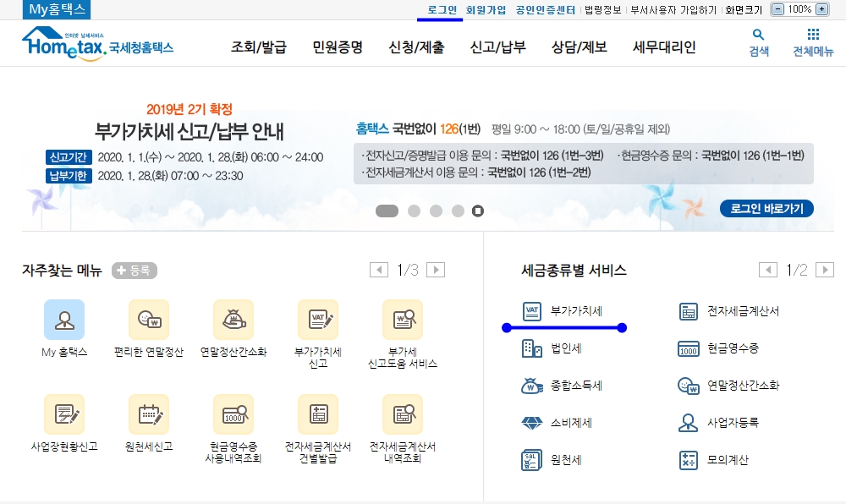Open 편리한 연말정산 shortcut icon

tap(149, 320)
